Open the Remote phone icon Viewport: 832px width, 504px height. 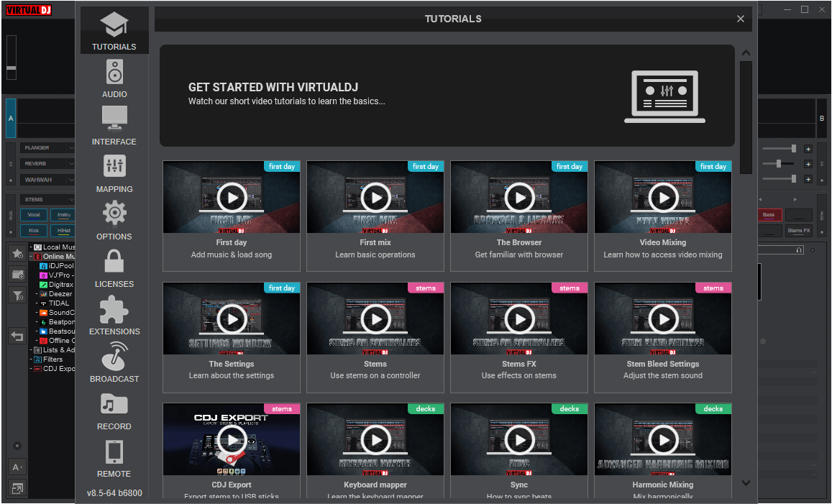coord(114,452)
